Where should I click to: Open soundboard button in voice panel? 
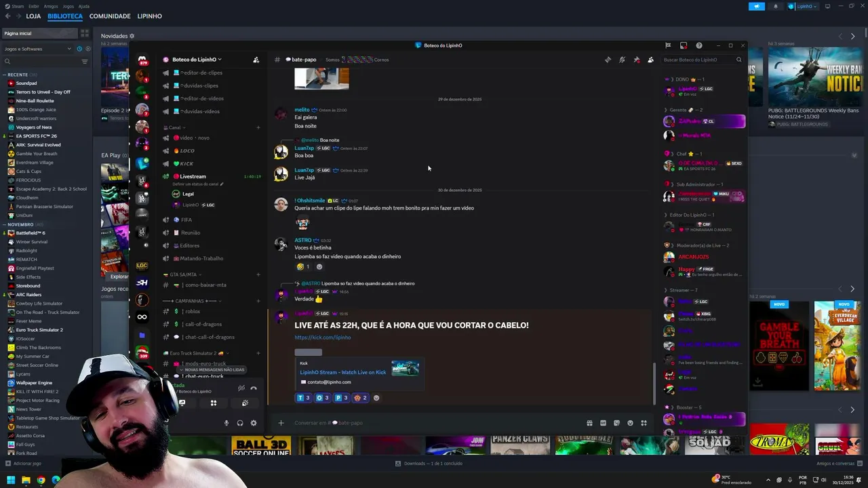[x=245, y=403]
